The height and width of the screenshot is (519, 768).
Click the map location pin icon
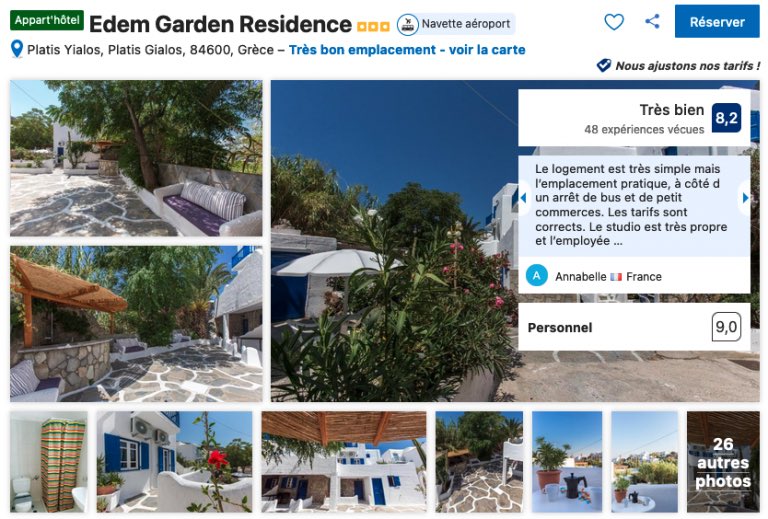coord(17,49)
